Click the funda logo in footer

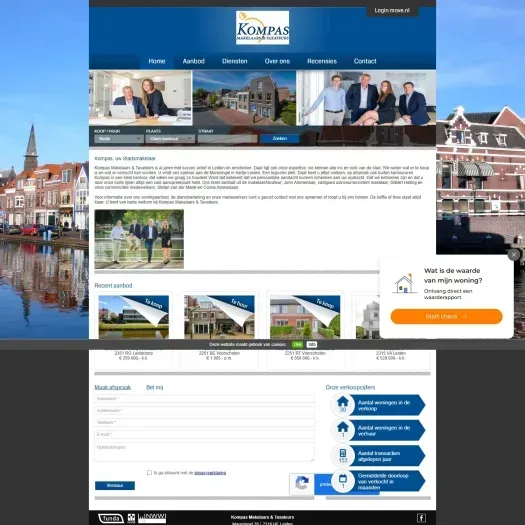(x=111, y=518)
